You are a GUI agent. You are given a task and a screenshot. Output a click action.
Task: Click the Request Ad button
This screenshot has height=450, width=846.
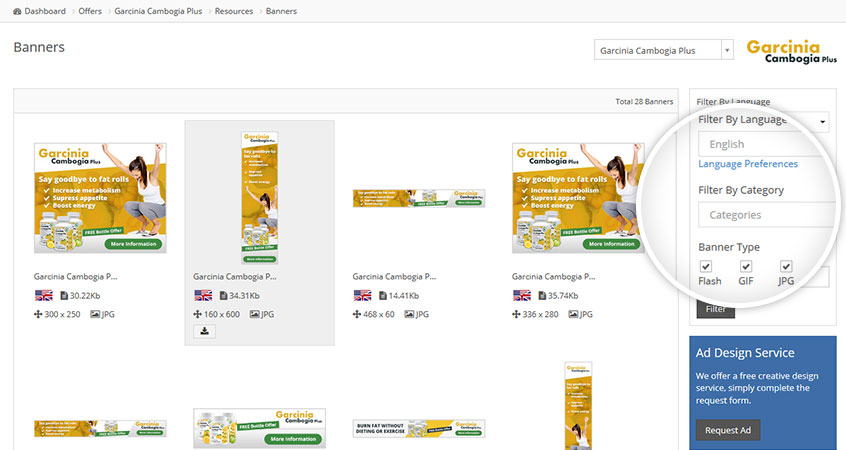[728, 430]
